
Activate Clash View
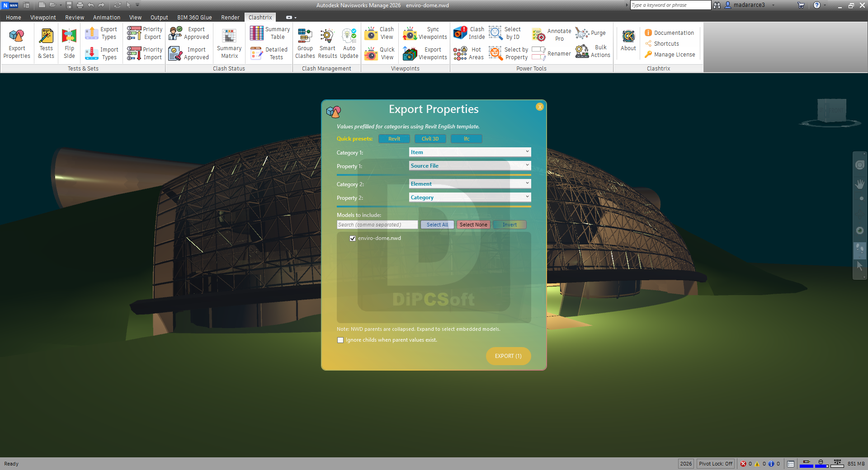379,33
